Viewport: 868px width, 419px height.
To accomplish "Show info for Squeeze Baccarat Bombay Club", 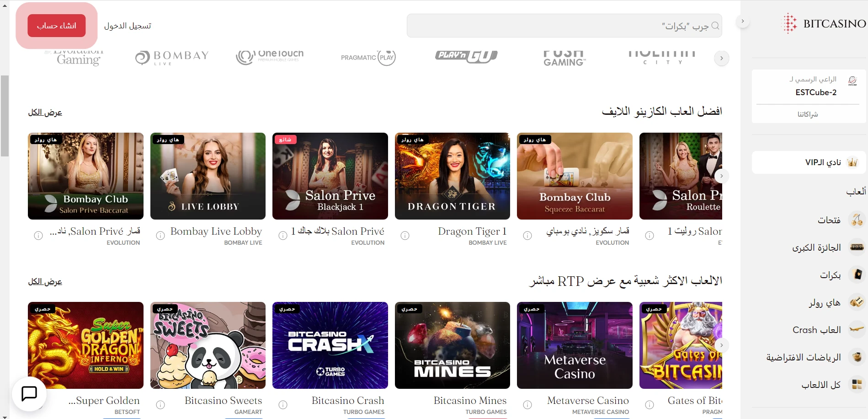I will click(x=527, y=236).
